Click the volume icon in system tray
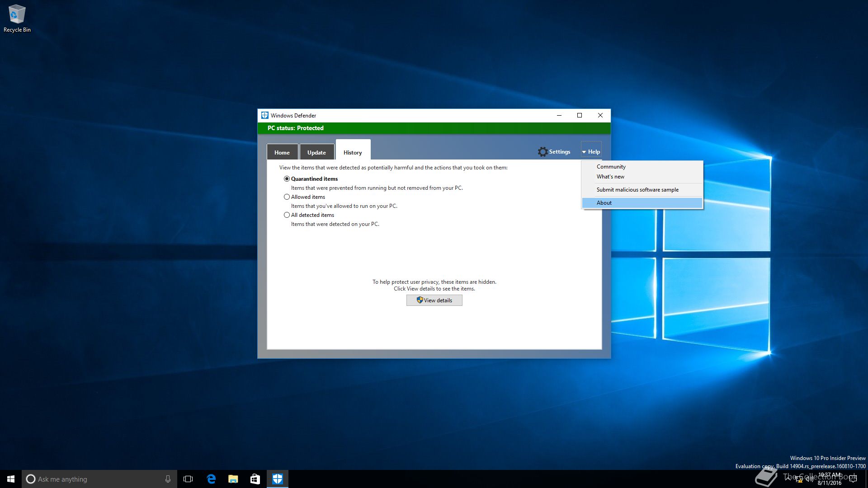 click(809, 479)
